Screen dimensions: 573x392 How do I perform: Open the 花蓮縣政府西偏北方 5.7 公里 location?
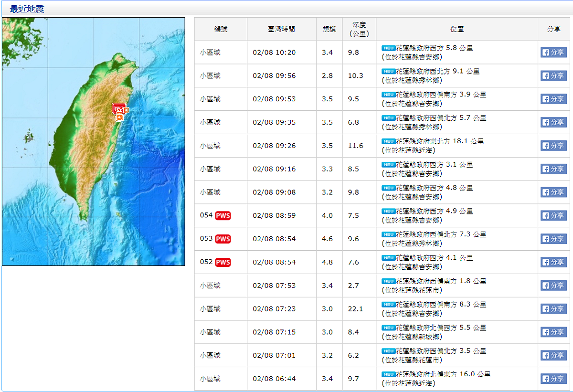tap(441, 118)
